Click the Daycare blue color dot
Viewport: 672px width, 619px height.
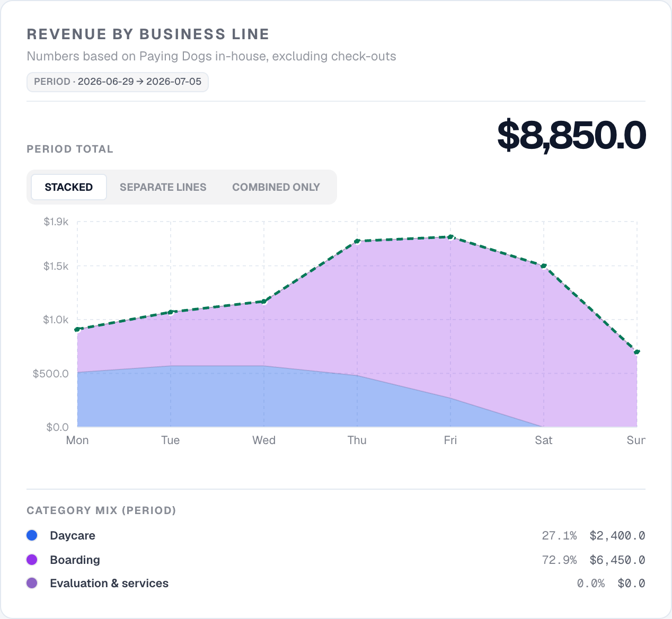coord(32,535)
